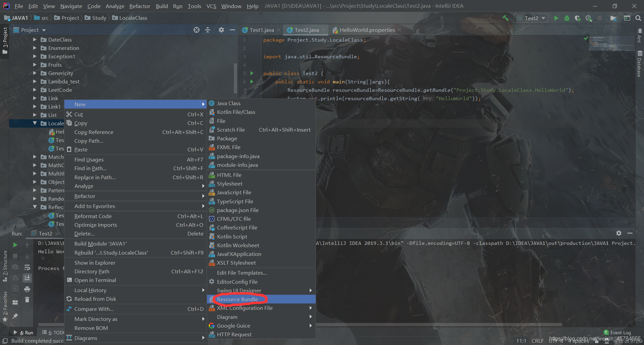
Task: Click run gutter icon beside main method
Action: tap(252, 81)
